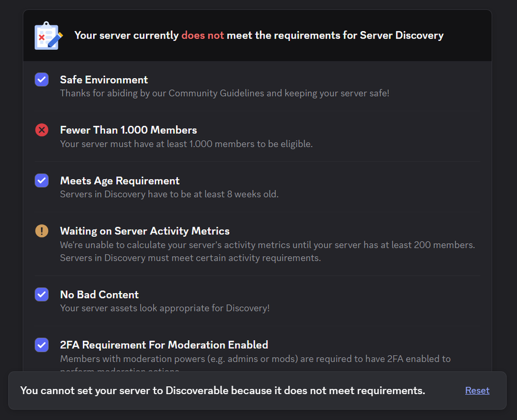
Task: Click the Reset link in the notification bar
Action: coord(477,391)
